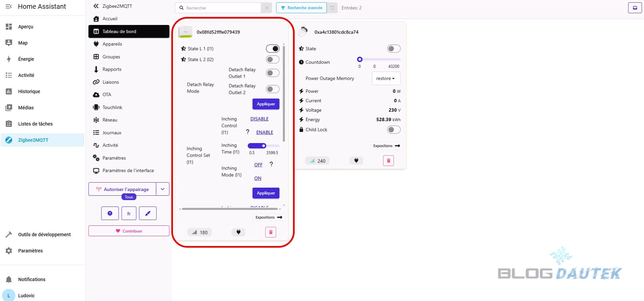Click the help question mark button in sidebar
The image size is (644, 301).
coord(110,213)
